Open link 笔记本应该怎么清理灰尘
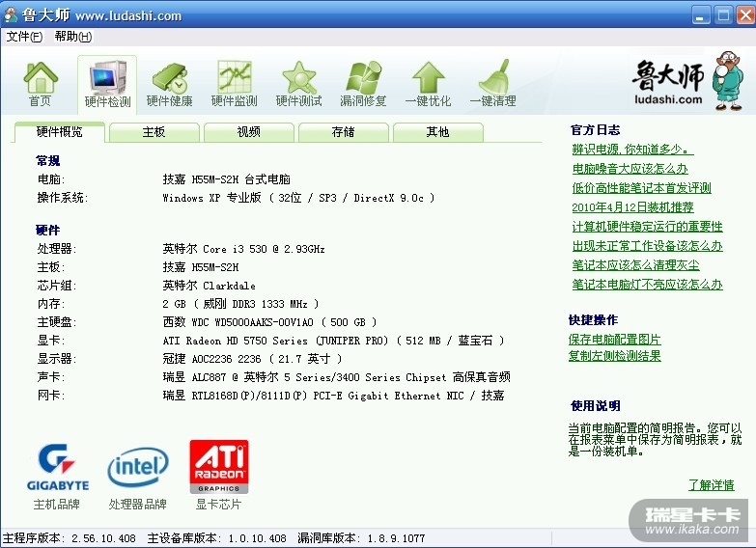The width and height of the screenshot is (756, 548). [x=635, y=265]
